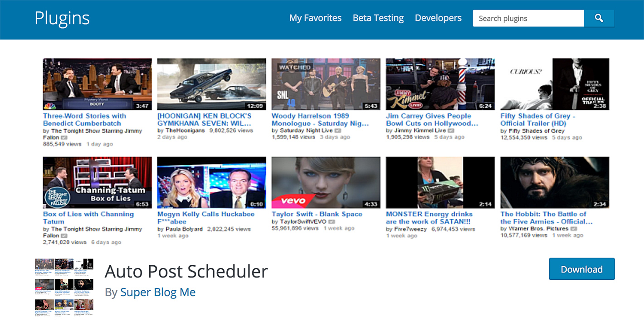This screenshot has width=644, height=332.
Task: Click TheHoonigans channel name
Action: tap(185, 130)
